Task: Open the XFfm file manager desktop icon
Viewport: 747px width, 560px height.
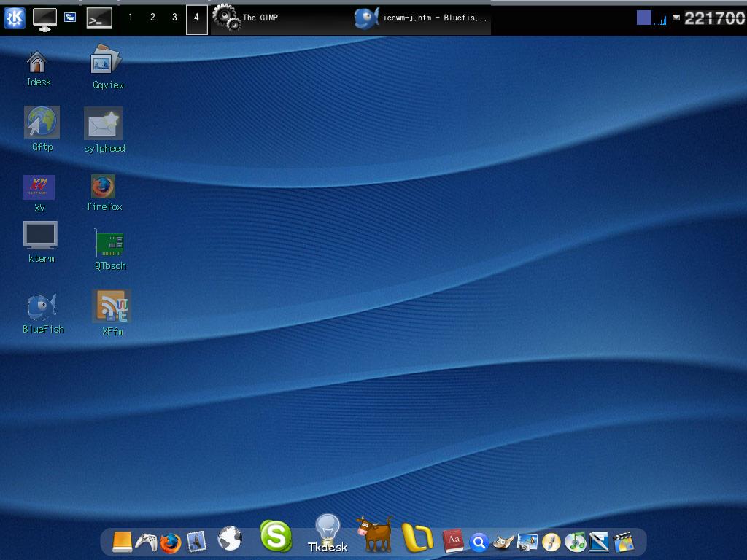Action: point(109,306)
